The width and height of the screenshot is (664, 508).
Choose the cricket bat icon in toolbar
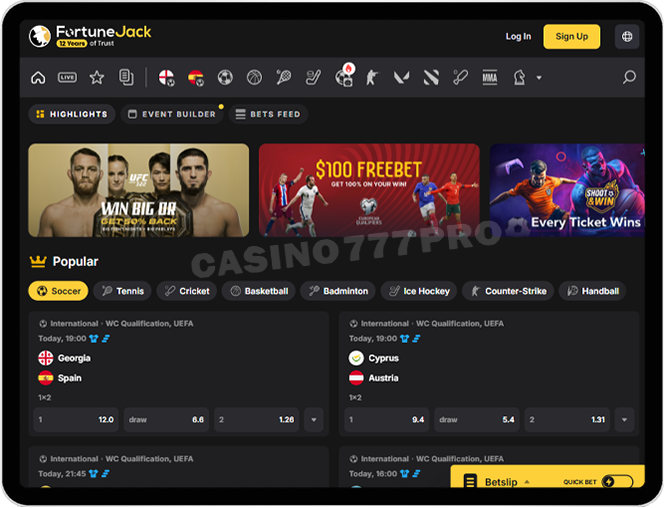coord(460,77)
